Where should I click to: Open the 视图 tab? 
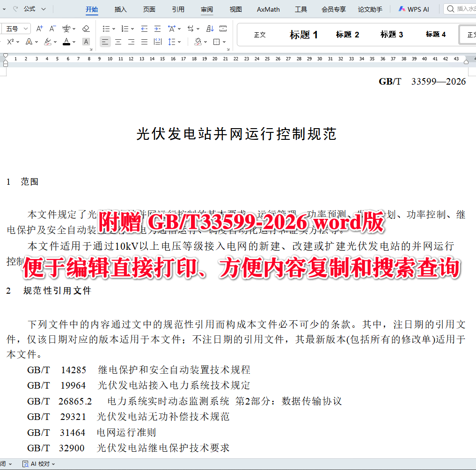[236, 9]
